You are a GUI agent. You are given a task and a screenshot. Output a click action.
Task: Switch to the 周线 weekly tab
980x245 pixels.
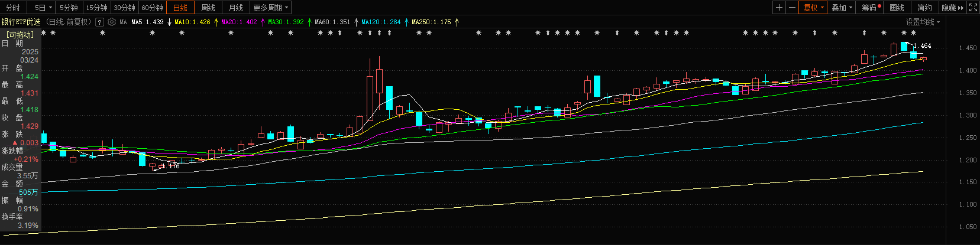[x=208, y=8]
